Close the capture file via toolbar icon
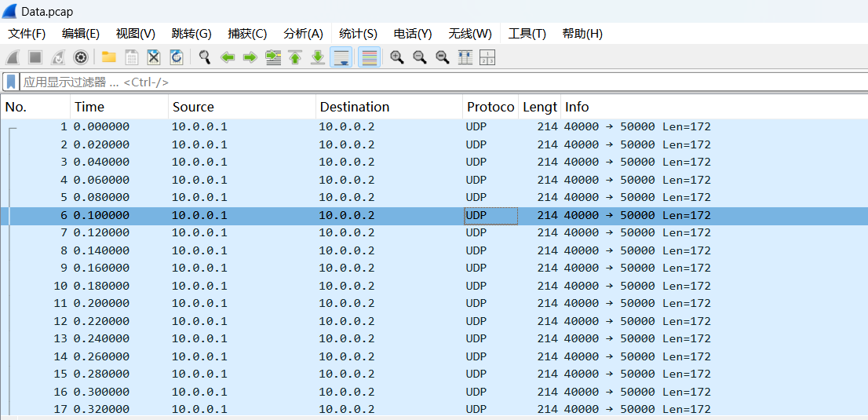The height and width of the screenshot is (420, 868). [x=154, y=57]
